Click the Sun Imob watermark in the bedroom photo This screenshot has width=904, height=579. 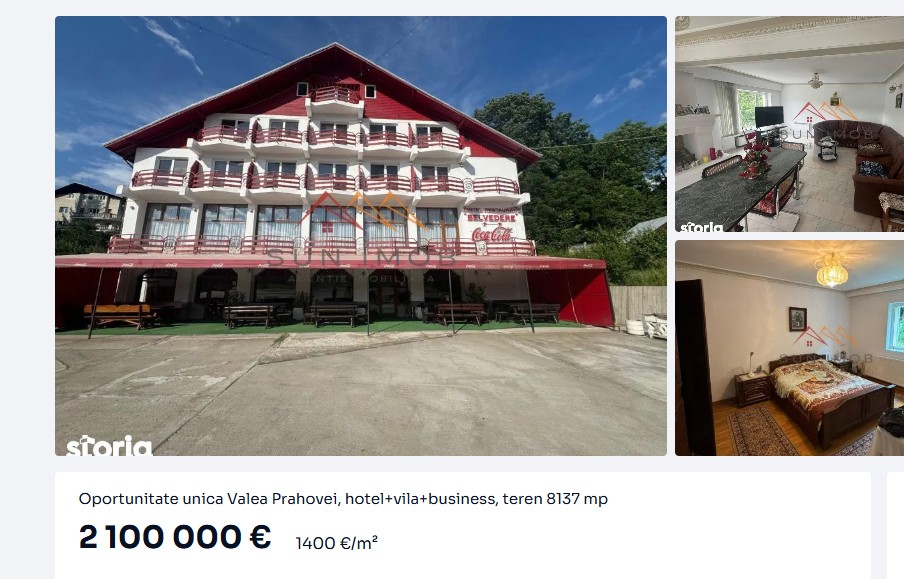click(x=827, y=346)
